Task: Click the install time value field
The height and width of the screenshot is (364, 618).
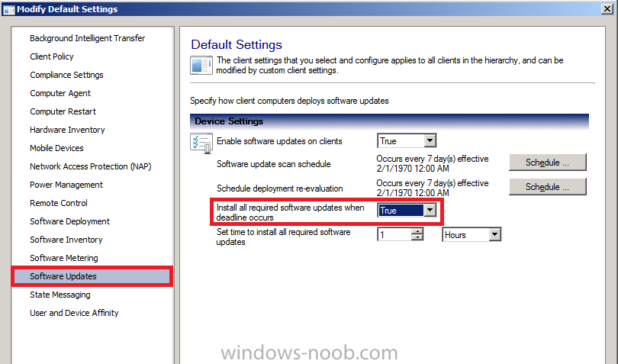Action: 394,234
